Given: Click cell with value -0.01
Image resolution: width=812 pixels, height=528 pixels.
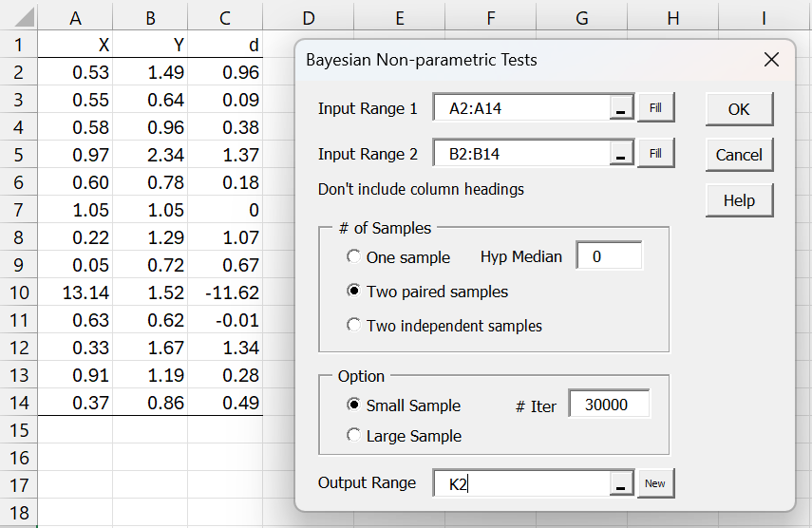Looking at the screenshot, I should pyautogui.click(x=225, y=320).
